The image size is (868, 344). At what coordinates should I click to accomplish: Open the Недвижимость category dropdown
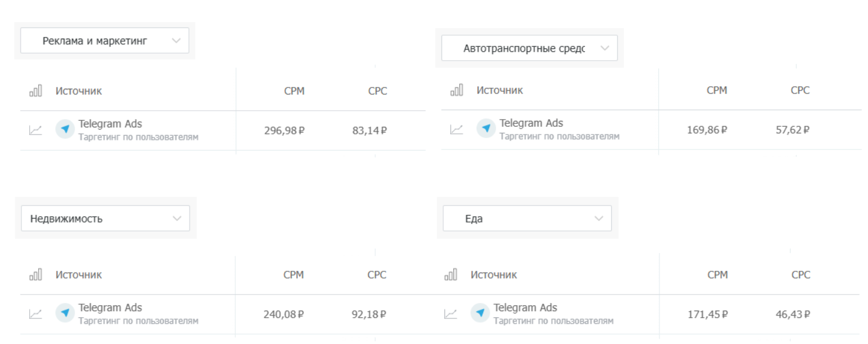[105, 218]
